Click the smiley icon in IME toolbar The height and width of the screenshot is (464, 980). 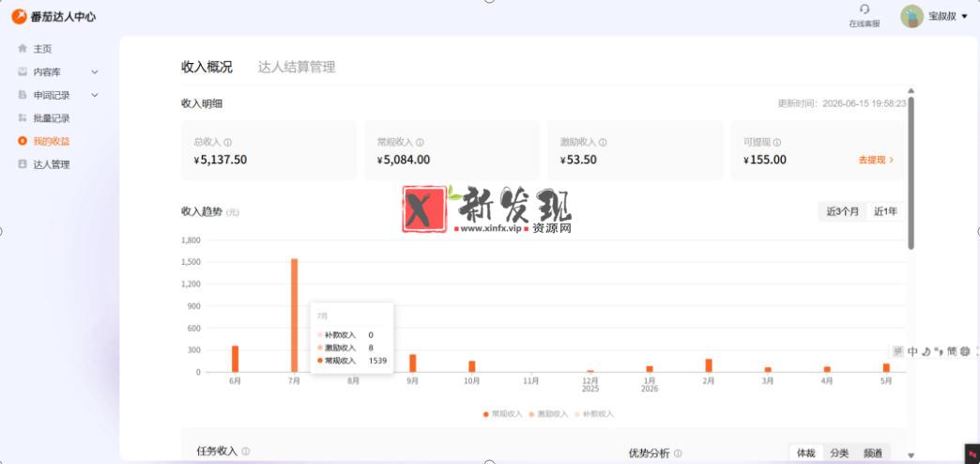coord(965,351)
